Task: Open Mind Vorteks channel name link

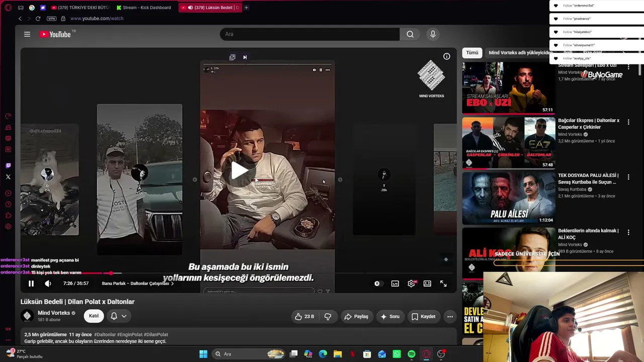Action: click(54, 313)
